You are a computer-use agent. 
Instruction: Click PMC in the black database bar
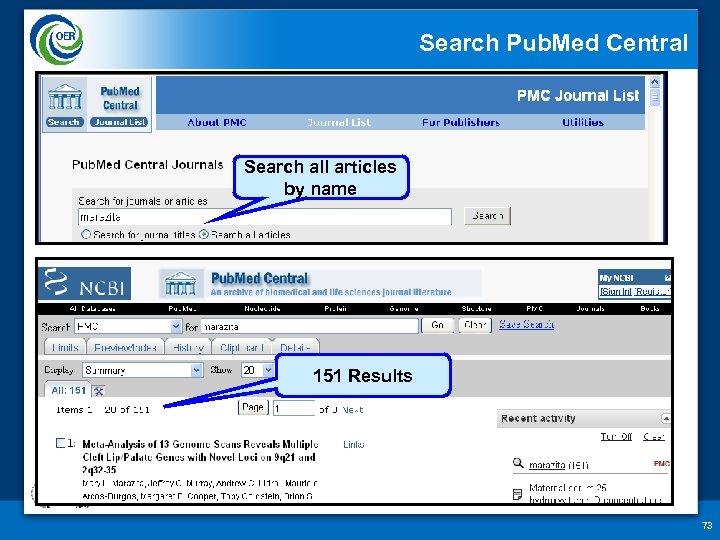534,309
